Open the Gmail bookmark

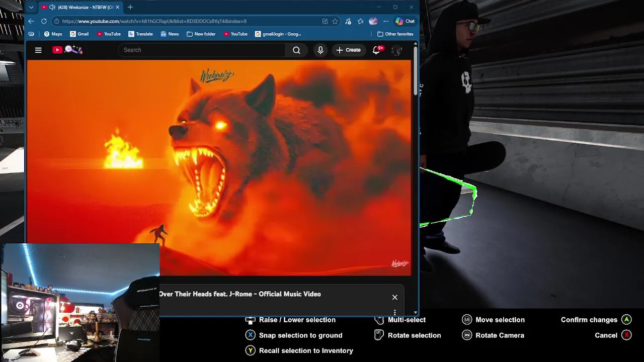point(79,34)
